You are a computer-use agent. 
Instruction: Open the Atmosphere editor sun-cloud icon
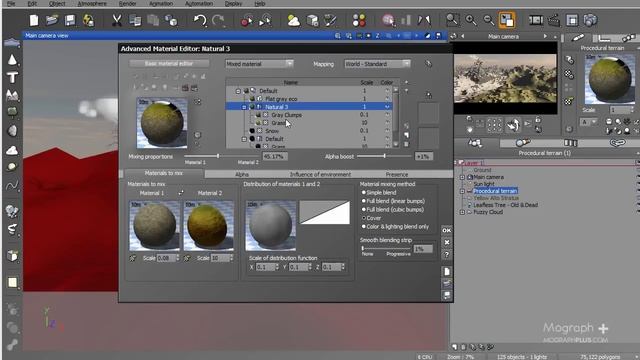pos(293,20)
